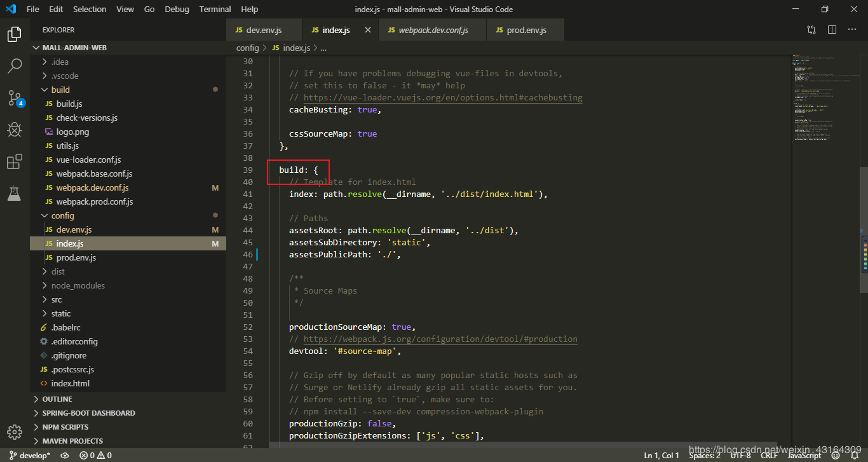Open the File menu
Viewport: 868px width, 462px height.
point(33,9)
